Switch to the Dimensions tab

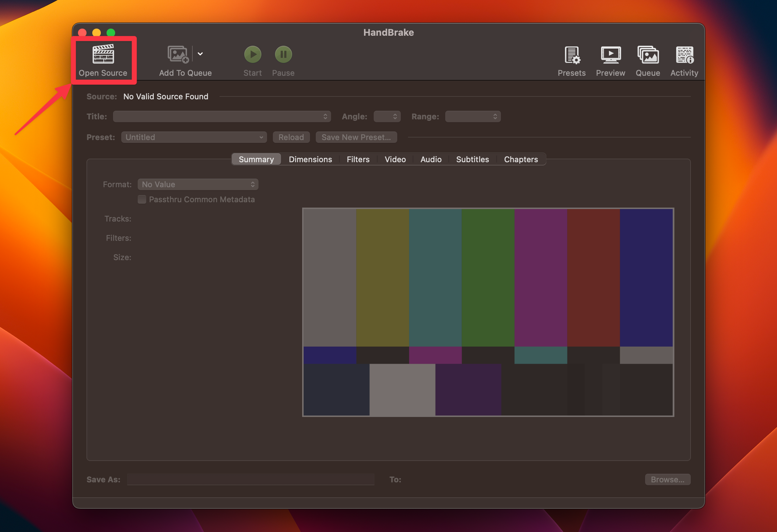(x=310, y=159)
